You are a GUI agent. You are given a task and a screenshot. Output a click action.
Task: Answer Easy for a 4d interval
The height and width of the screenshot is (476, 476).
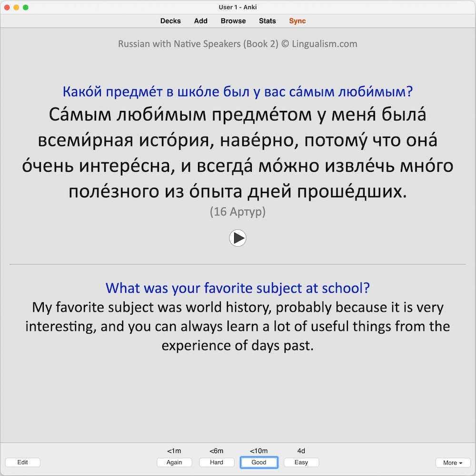pyautogui.click(x=301, y=462)
